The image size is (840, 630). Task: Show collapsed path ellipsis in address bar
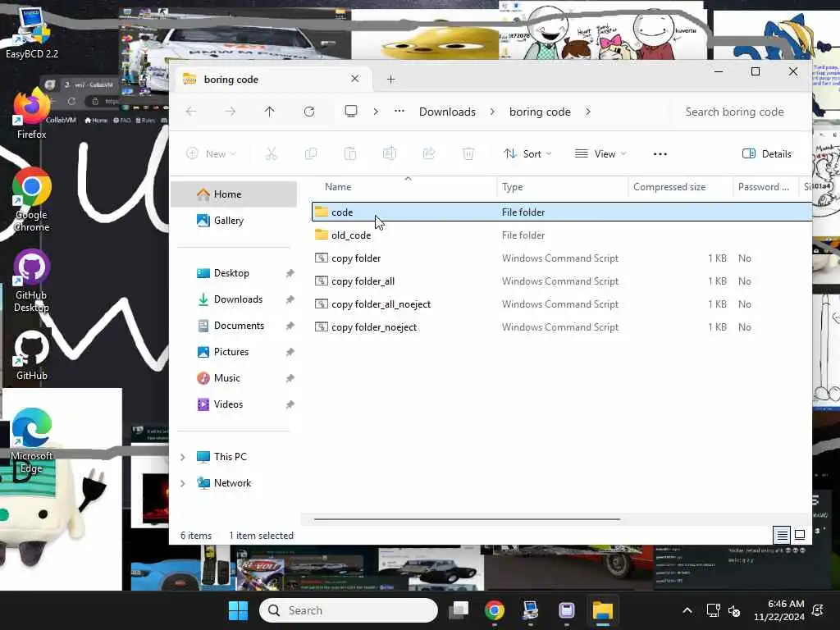pyautogui.click(x=399, y=111)
